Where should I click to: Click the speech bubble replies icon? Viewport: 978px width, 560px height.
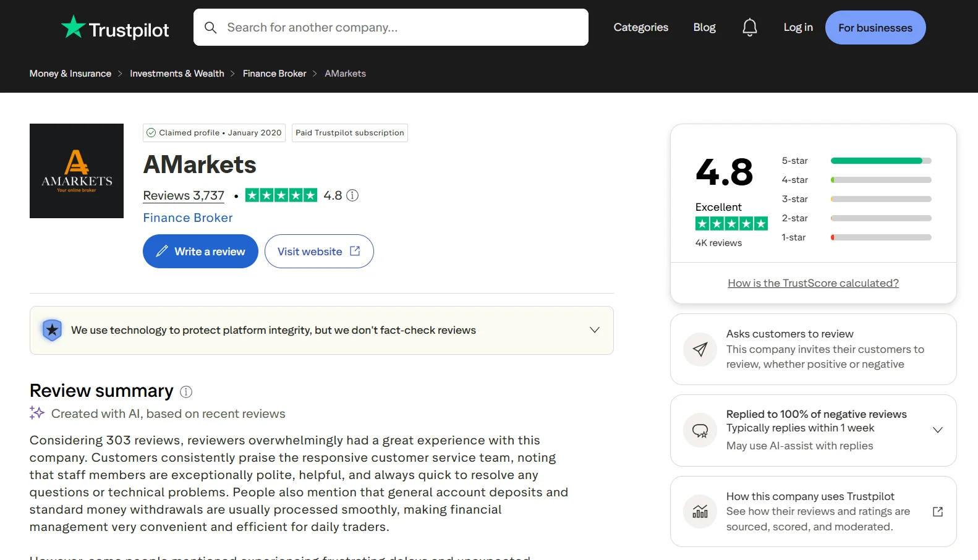pos(700,430)
